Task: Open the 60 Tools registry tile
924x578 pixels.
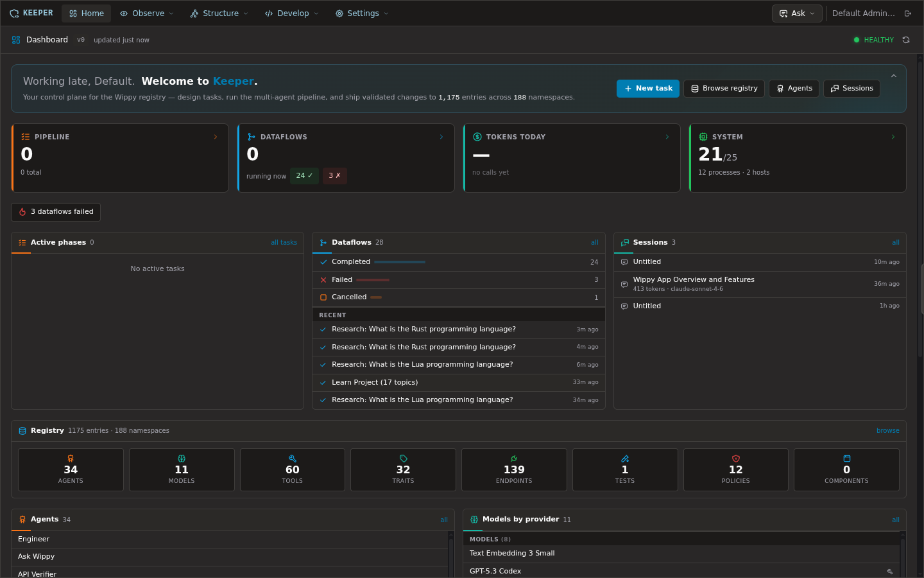Action: pos(293,470)
